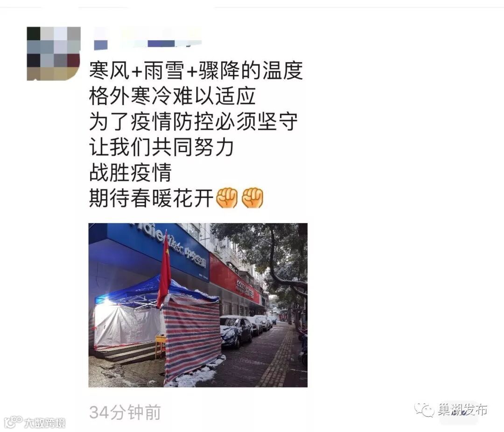Click the red flag in the photo
The image size is (504, 432).
click(x=164, y=269)
